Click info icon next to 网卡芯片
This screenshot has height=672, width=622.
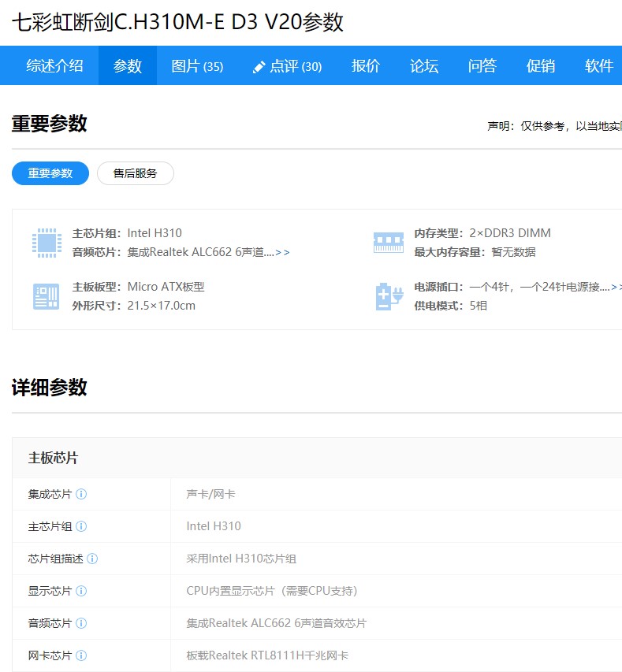[x=81, y=655]
